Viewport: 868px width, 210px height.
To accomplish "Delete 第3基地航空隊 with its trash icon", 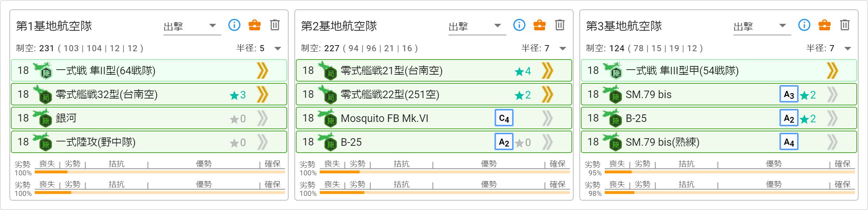I will point(845,25).
